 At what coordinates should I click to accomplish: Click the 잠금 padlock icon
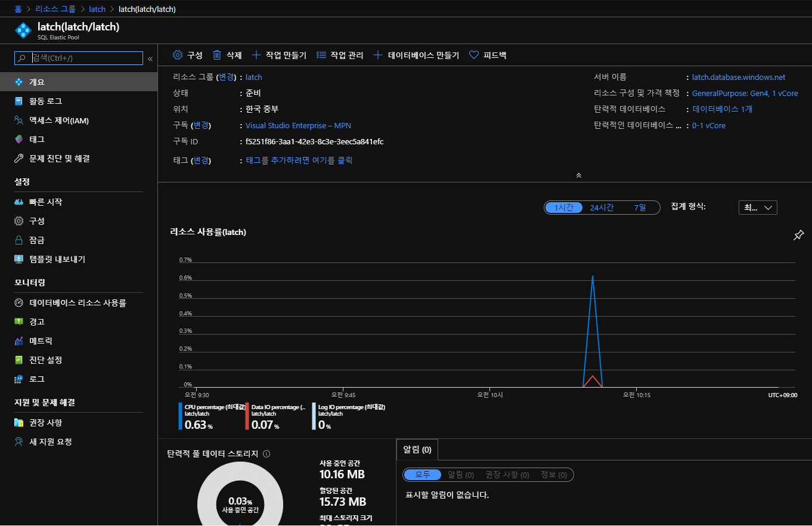pyautogui.click(x=19, y=240)
